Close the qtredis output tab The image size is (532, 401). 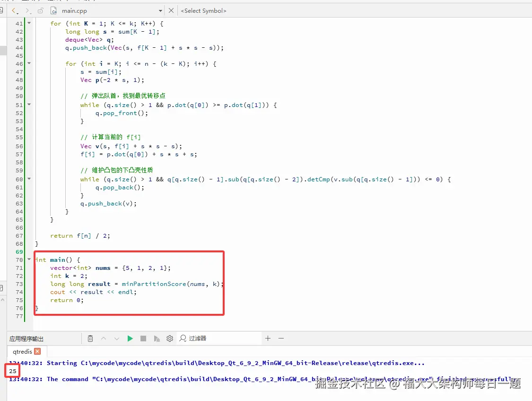click(x=38, y=351)
